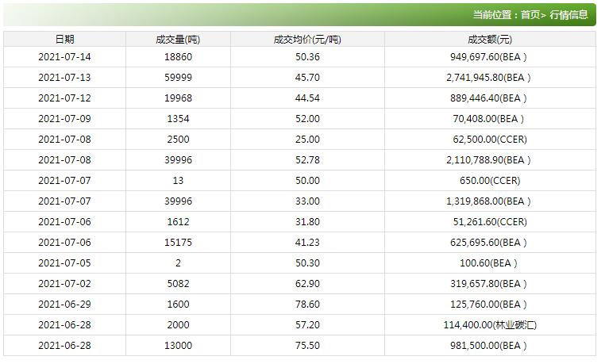Click date cell 2021-07-09
Screen dimensions: 605x364
[x=64, y=119]
